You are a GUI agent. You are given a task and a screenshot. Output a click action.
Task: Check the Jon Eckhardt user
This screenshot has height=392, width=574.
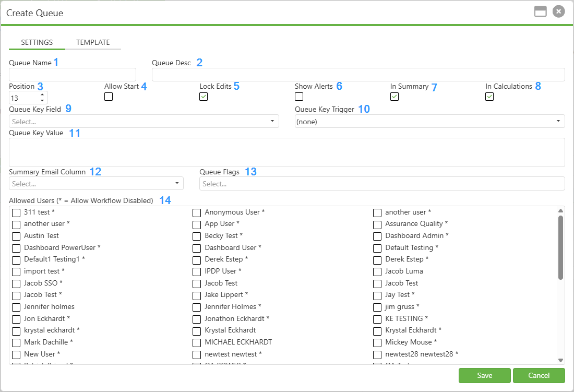pos(16,319)
